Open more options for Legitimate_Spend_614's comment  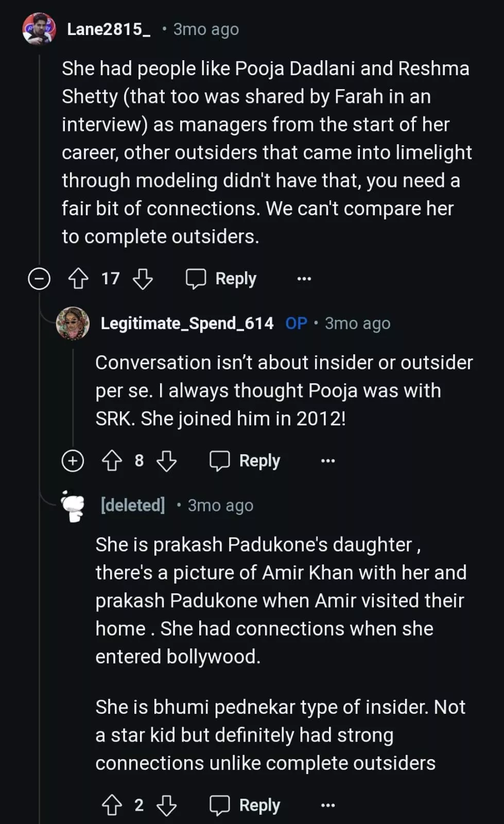328,461
